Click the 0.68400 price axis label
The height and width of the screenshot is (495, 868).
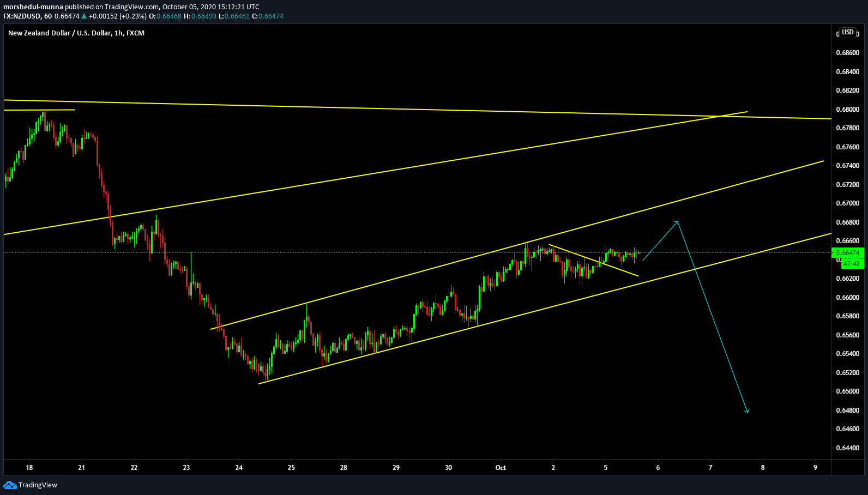click(847, 72)
